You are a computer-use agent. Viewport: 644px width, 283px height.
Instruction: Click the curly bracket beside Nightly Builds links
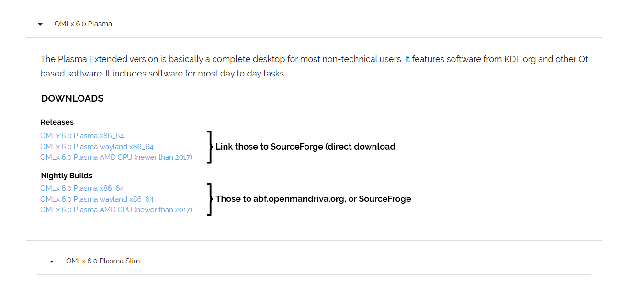210,199
